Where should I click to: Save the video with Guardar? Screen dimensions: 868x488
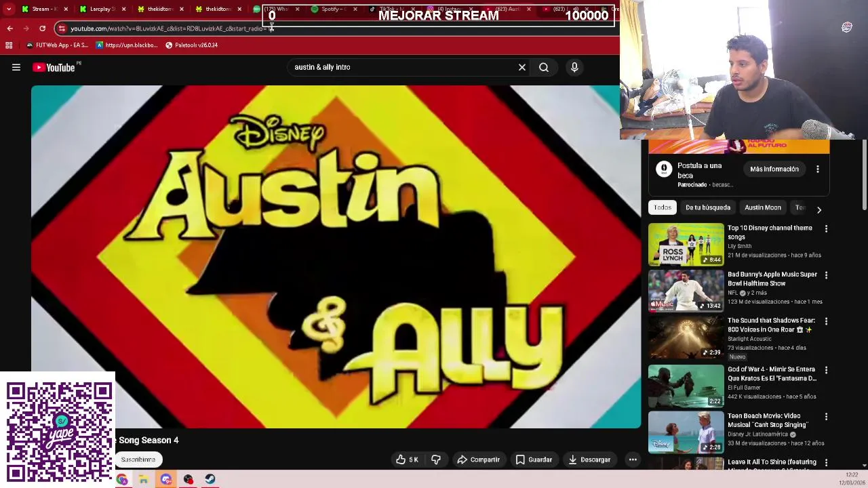[x=534, y=460]
